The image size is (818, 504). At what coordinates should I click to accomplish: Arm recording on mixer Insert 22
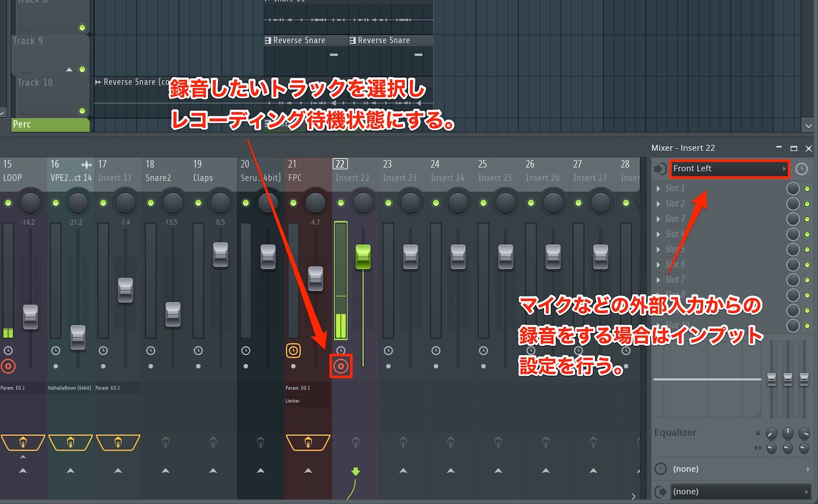[341, 366]
